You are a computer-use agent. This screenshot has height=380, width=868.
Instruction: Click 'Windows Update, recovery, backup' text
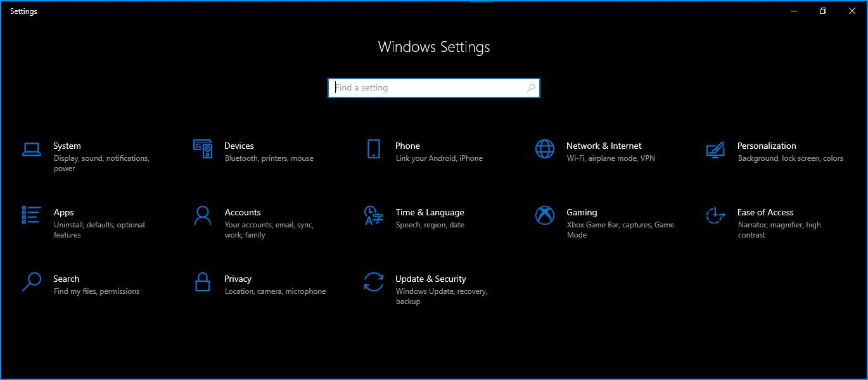point(442,296)
